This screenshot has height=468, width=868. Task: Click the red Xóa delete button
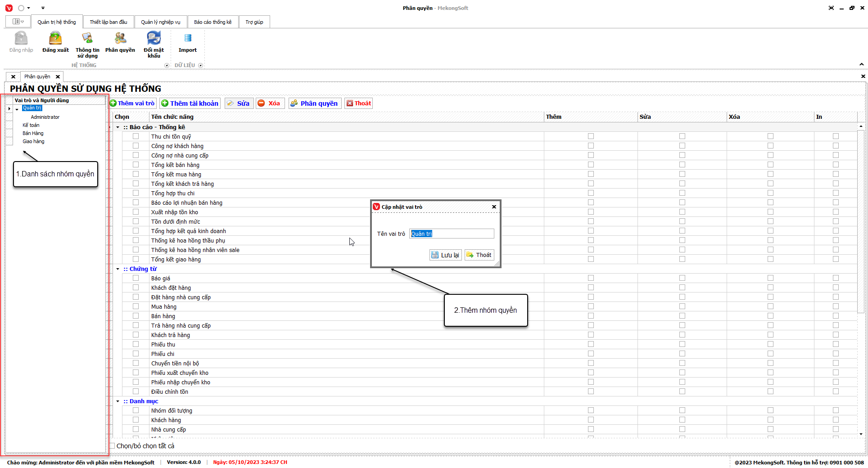click(x=270, y=103)
